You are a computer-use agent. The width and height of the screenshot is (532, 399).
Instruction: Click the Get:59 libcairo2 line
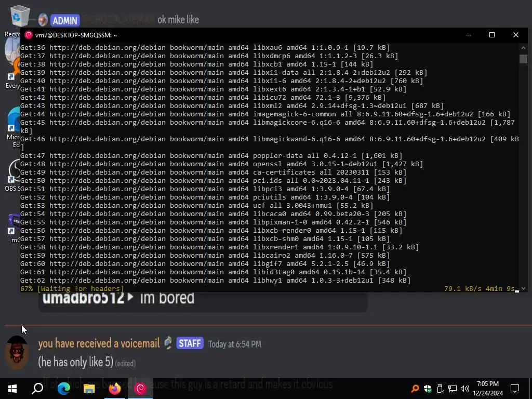[205, 256]
